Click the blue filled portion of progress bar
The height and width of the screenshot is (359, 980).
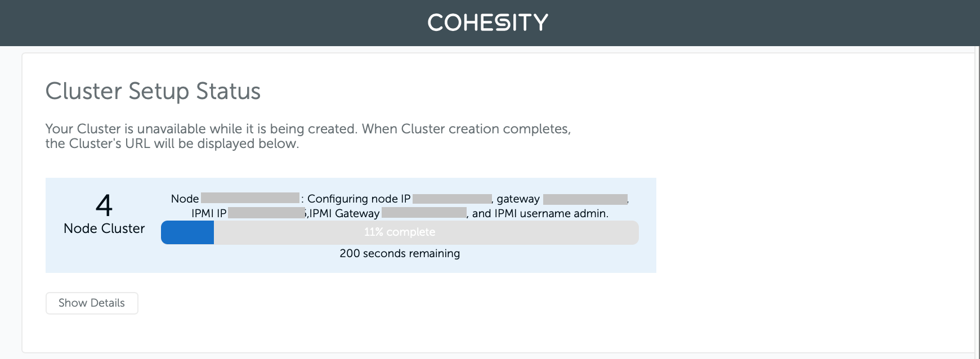[x=187, y=232]
